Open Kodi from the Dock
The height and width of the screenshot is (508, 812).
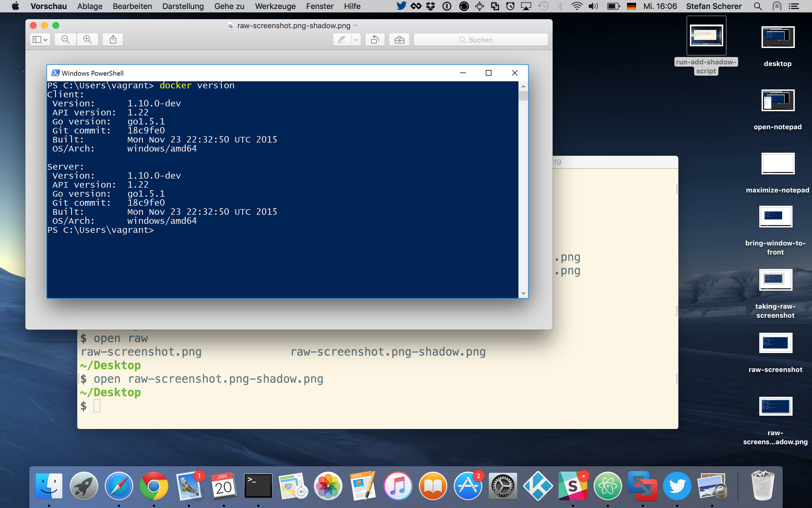(538, 486)
